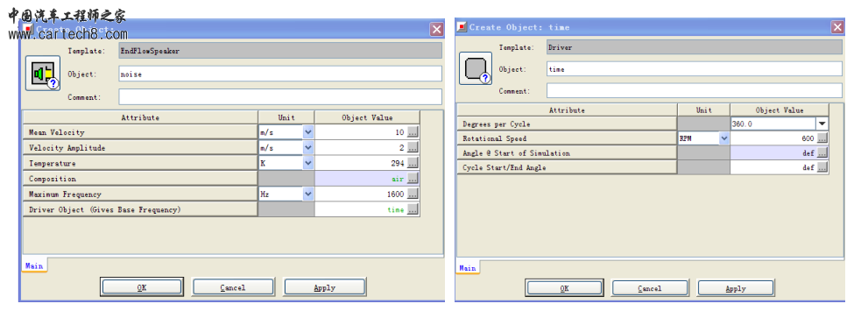Open value selector for Driver Object
Viewport: 868px width, 325px height.
click(413, 210)
